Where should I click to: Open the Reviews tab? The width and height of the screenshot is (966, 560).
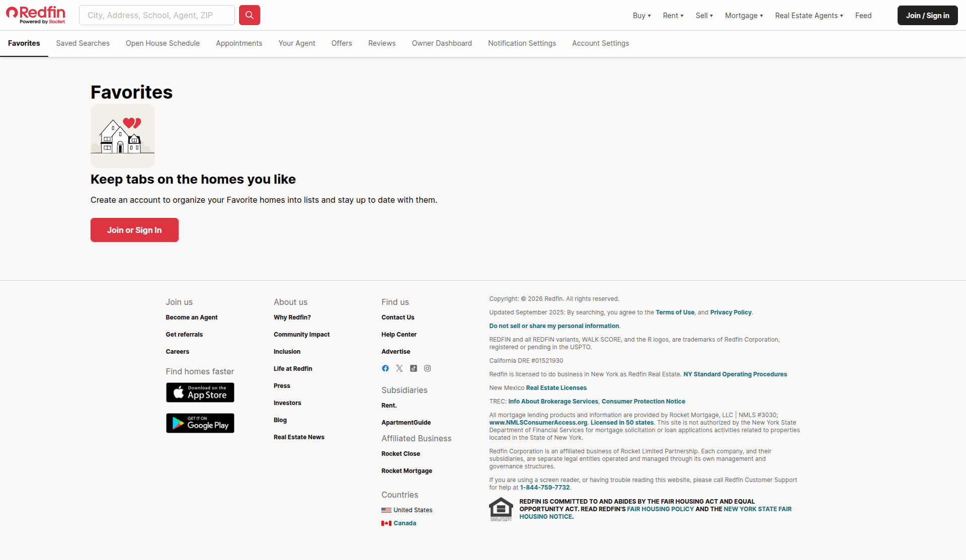[x=382, y=43]
